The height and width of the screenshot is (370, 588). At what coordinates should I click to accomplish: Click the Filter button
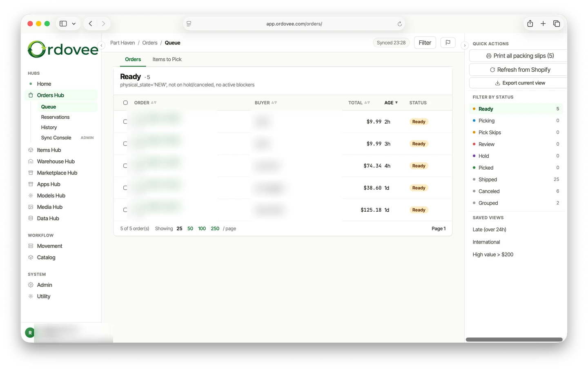(x=425, y=42)
